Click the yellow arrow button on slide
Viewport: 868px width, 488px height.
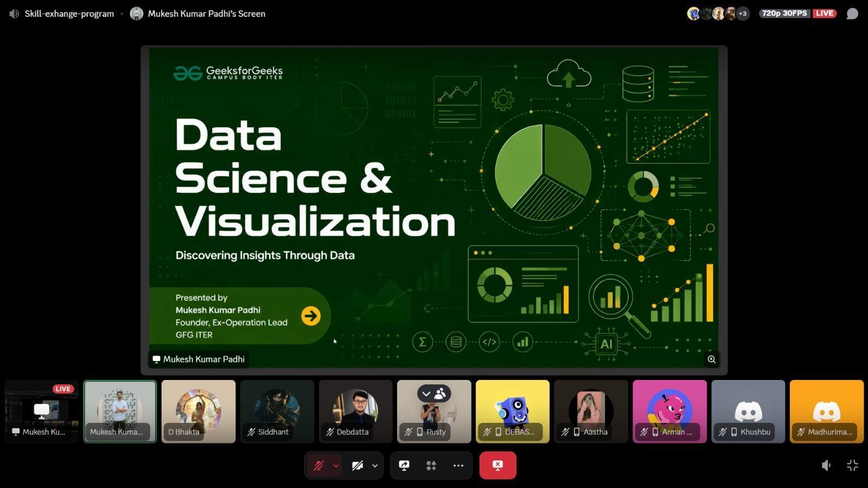(x=311, y=316)
